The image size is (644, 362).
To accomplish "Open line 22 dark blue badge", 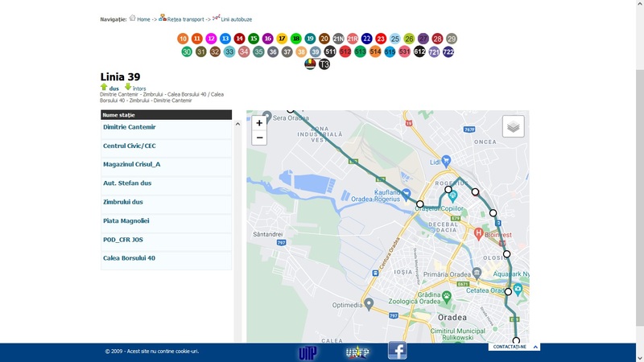I will pyautogui.click(x=367, y=39).
